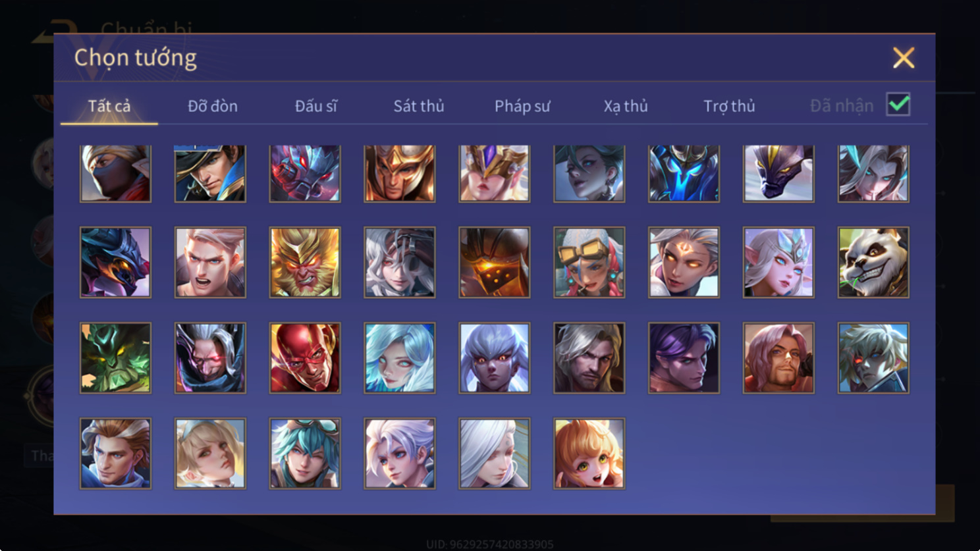Select the masked ninja hero portrait
The image size is (980, 551).
115,173
